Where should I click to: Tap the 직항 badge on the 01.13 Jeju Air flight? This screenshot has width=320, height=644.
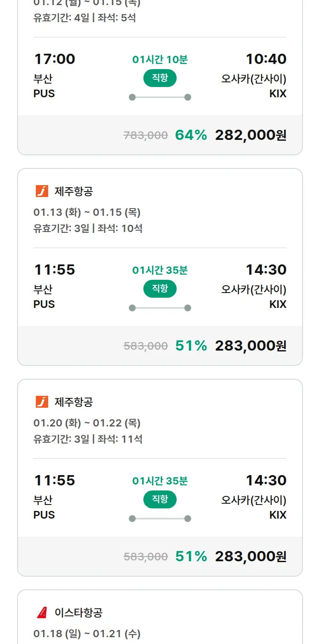point(160,289)
